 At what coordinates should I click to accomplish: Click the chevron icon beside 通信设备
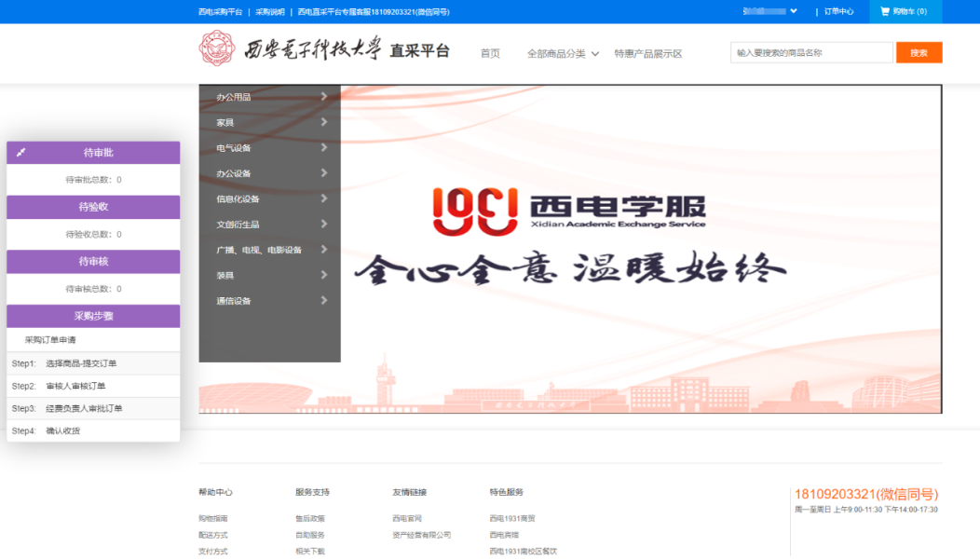pyautogui.click(x=323, y=301)
